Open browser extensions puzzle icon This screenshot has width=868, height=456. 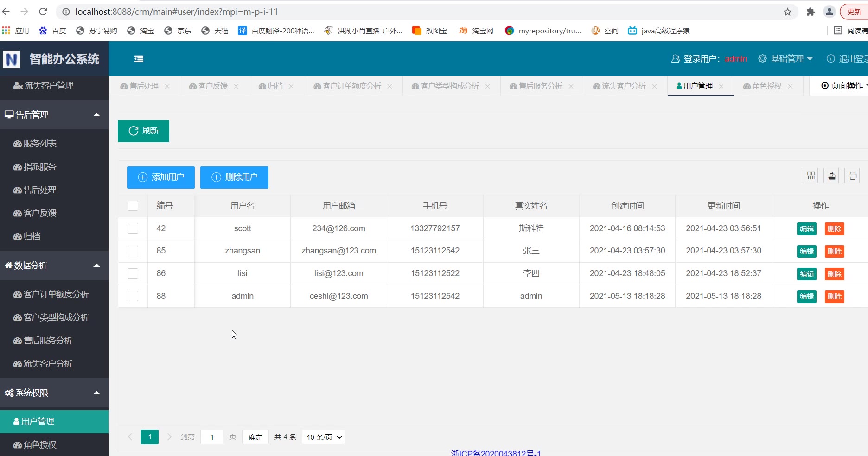pos(811,12)
